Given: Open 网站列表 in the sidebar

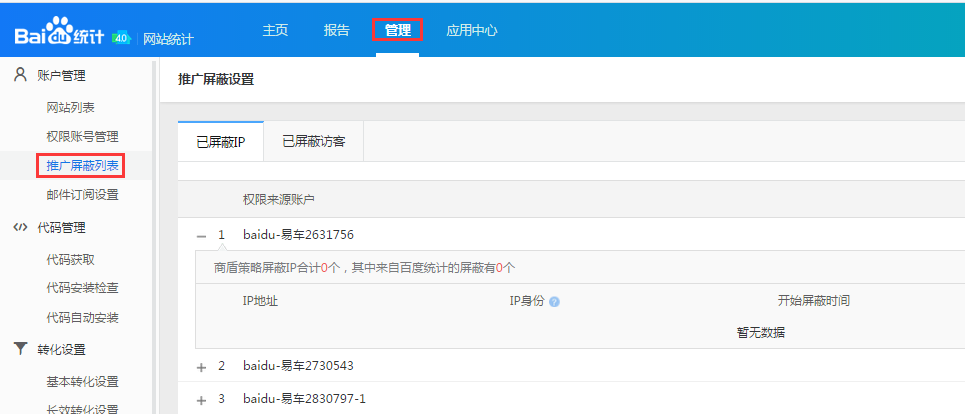Looking at the screenshot, I should click(x=71, y=107).
